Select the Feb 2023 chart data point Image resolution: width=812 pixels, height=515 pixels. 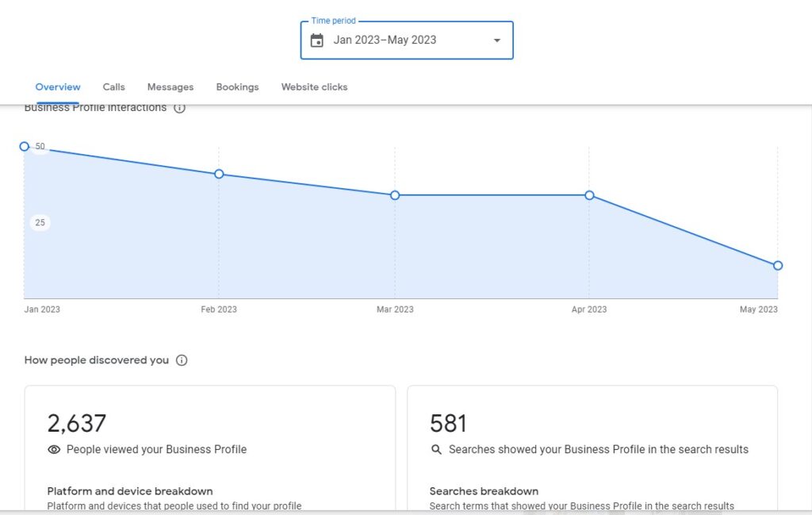[x=219, y=174]
